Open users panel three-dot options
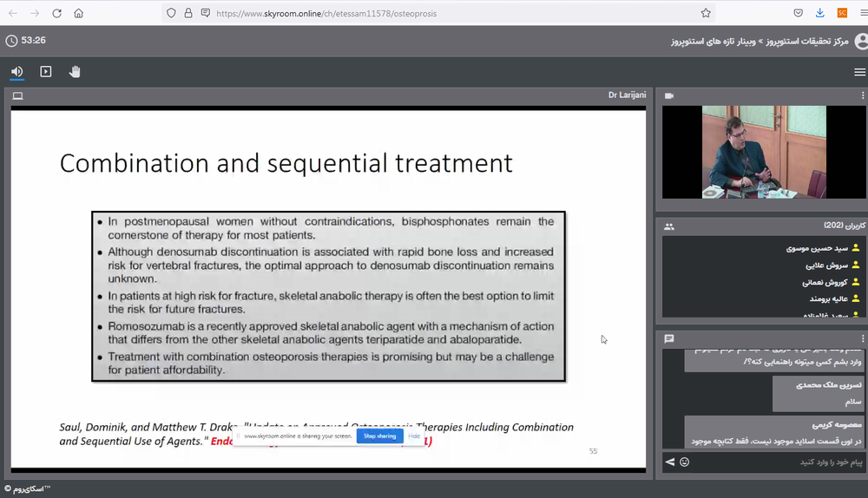 [x=862, y=226]
